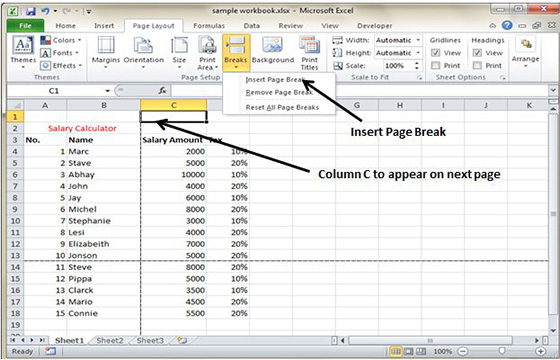Switch to Normal view
This screenshot has height=360, width=560.
pos(396,351)
